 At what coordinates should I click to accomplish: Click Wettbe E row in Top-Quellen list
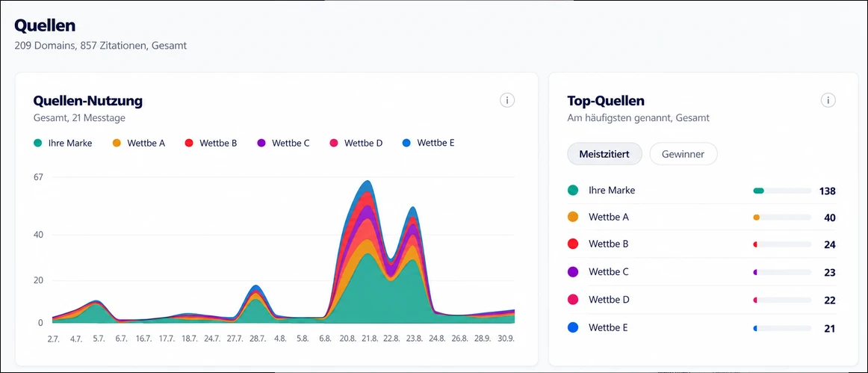click(701, 328)
